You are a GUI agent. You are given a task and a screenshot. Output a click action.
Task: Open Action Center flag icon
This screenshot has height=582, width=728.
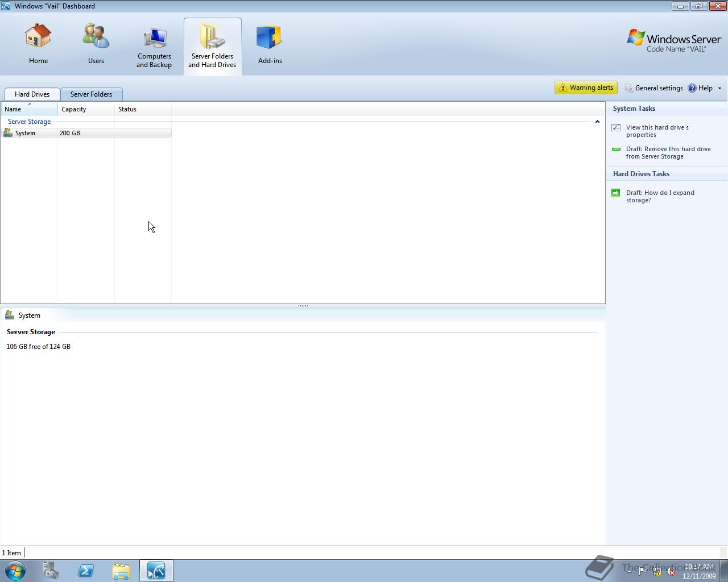click(643, 572)
